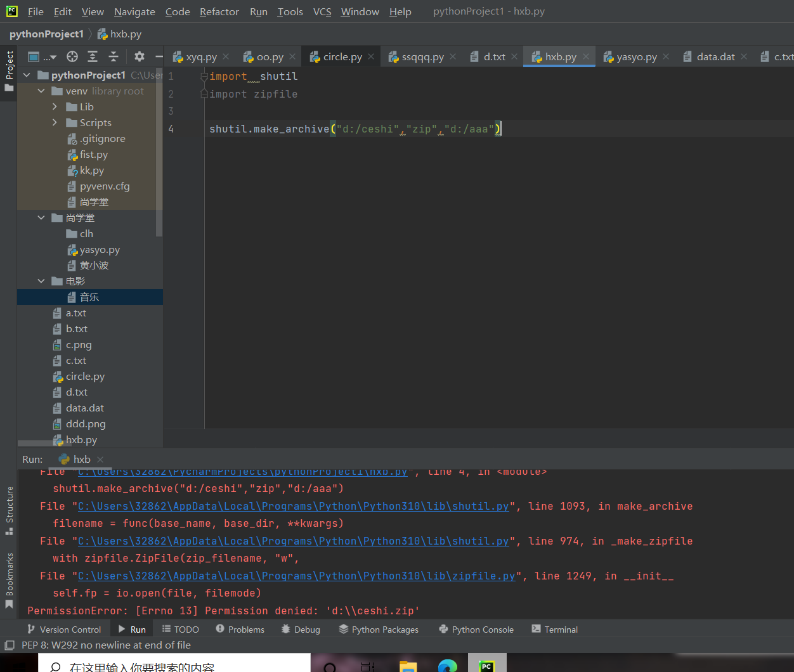794x672 pixels.
Task: Select c.png in project tree
Action: (x=72, y=344)
